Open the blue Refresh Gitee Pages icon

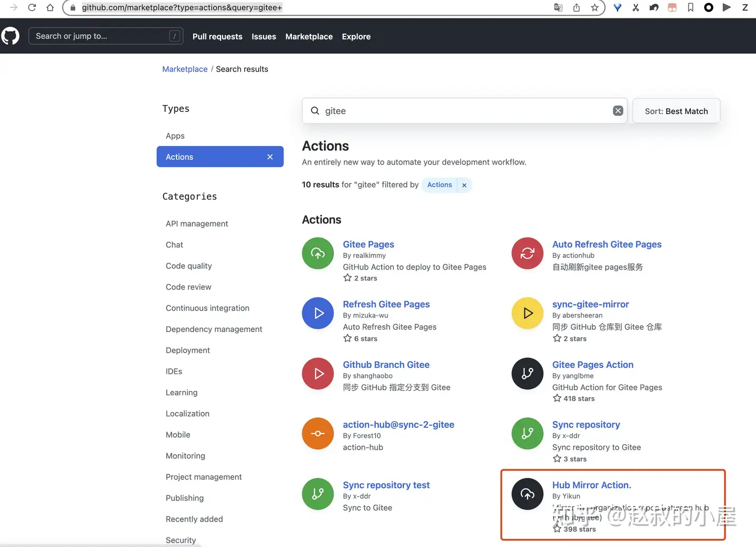coord(318,313)
